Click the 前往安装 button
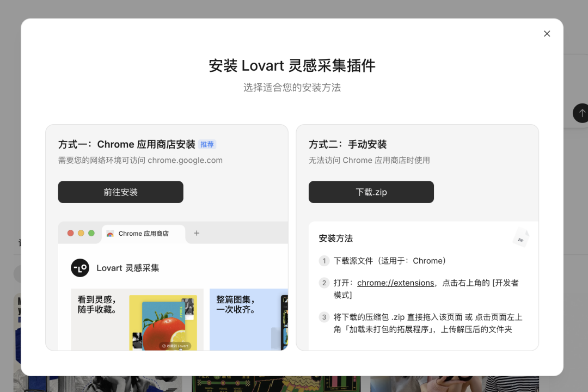Screen dimensions: 588x392 tap(120, 192)
